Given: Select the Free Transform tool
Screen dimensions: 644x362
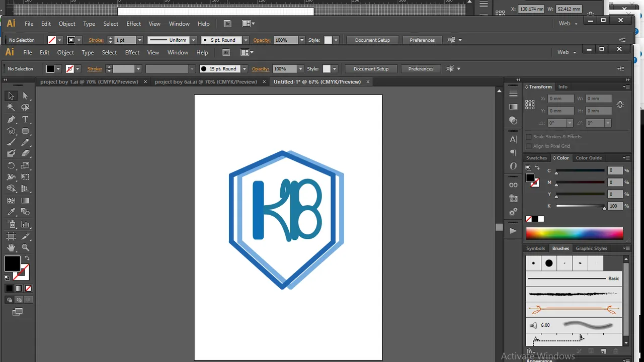Looking at the screenshot, I should 26,177.
